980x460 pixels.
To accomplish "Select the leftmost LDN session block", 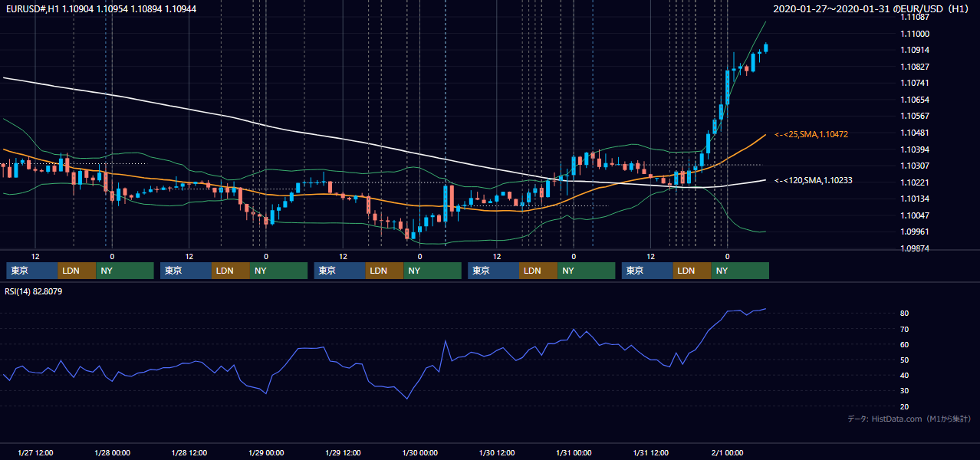I will 77,271.
